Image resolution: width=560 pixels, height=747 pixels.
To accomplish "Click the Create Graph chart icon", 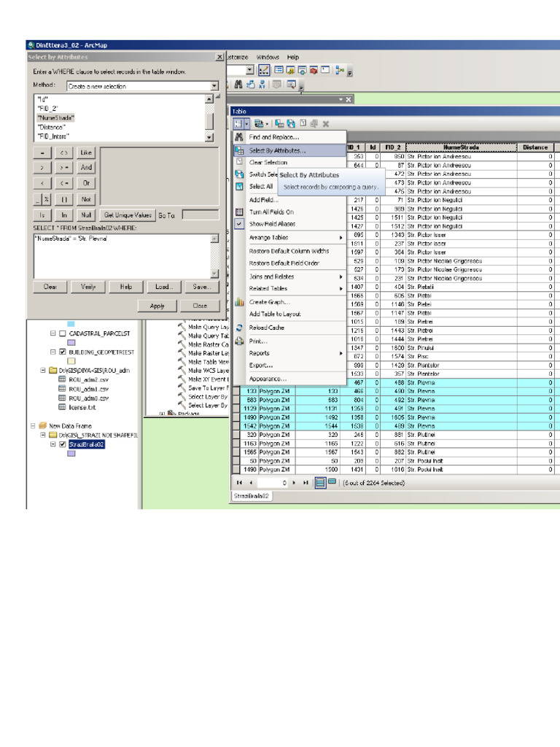I will pos(238,301).
